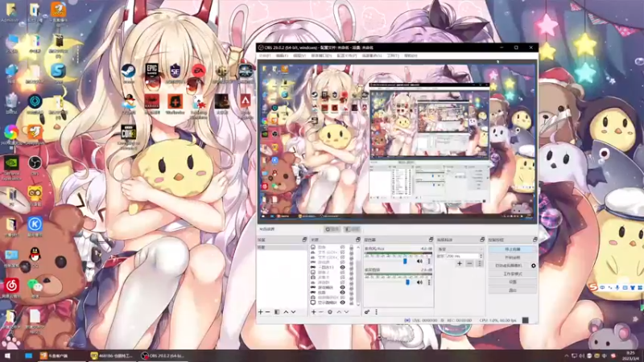
Task: Open scene filters icon in the scenes toolbar
Action: [277, 312]
